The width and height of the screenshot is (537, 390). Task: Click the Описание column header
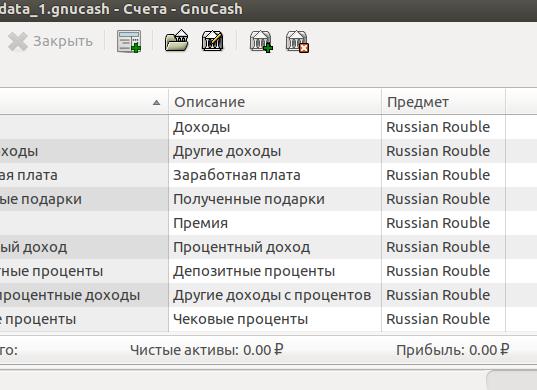pyautogui.click(x=275, y=102)
